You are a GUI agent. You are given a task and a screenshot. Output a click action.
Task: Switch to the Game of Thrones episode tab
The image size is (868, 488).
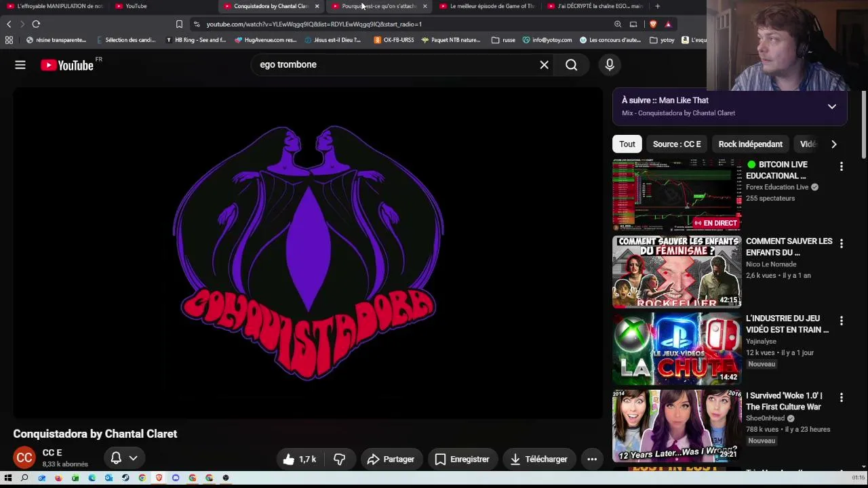[487, 6]
